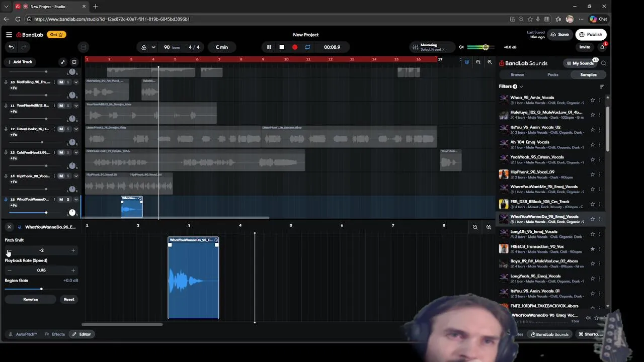Click bar 9 on the timeline ruler
The width and height of the screenshot is (644, 362).
263,59
